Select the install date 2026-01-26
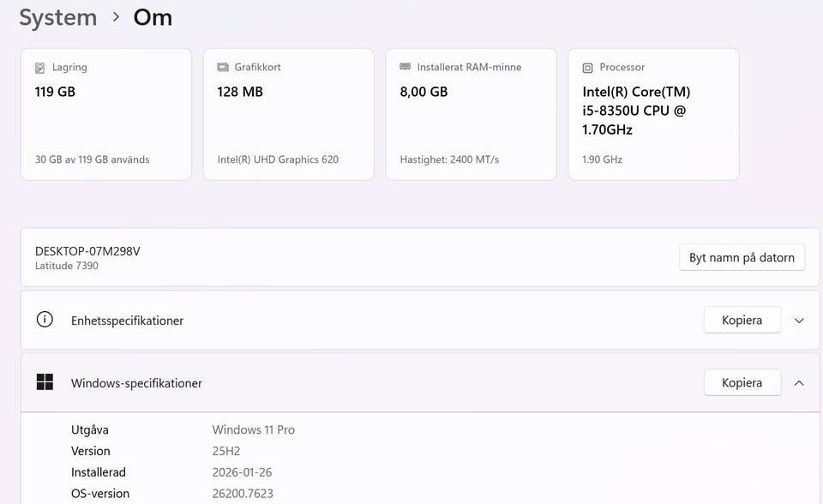This screenshot has width=823, height=504. pos(242,472)
